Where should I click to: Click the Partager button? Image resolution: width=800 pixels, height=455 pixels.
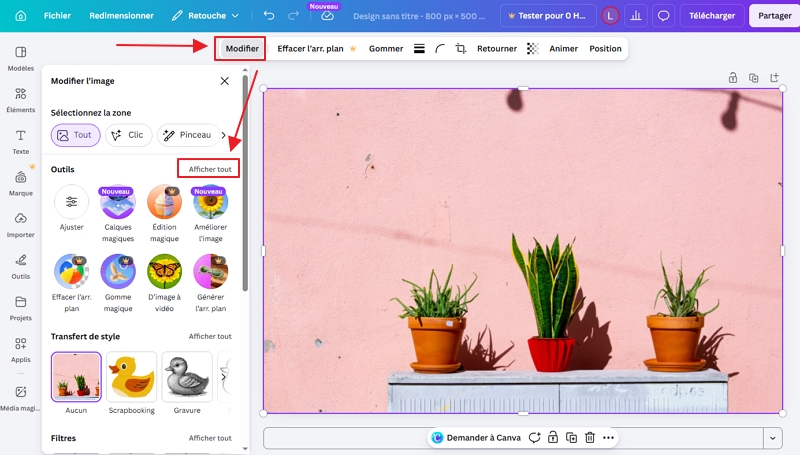tap(774, 16)
